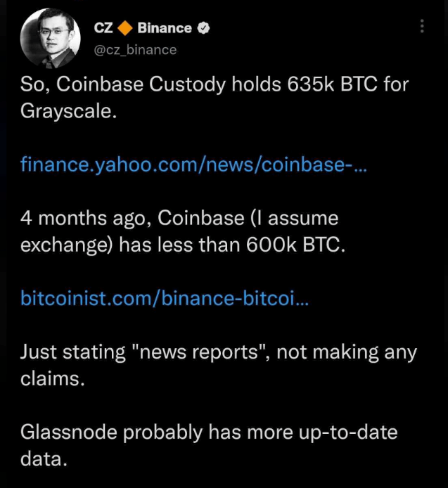Open the three-dot more options menu

(x=422, y=27)
